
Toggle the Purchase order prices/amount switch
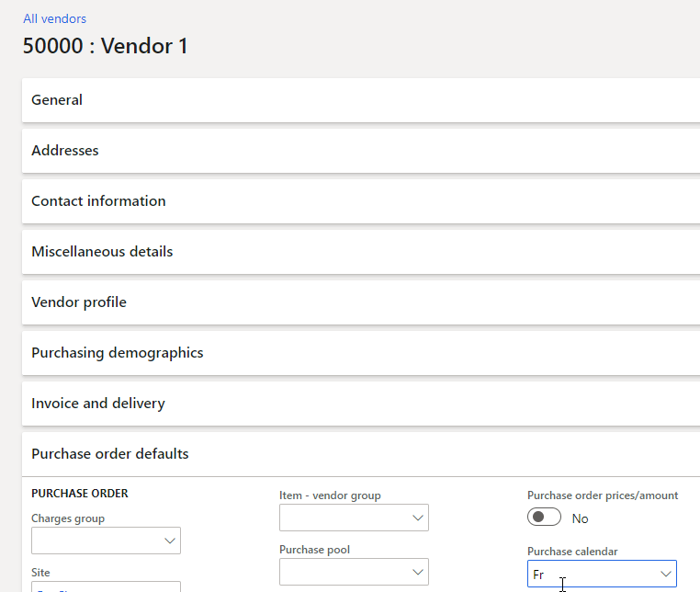point(544,518)
